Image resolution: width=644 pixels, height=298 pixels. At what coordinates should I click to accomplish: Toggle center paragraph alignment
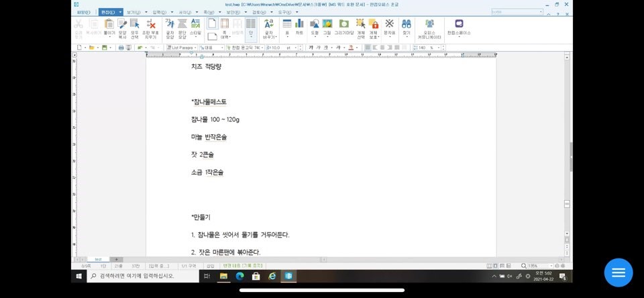(x=382, y=48)
